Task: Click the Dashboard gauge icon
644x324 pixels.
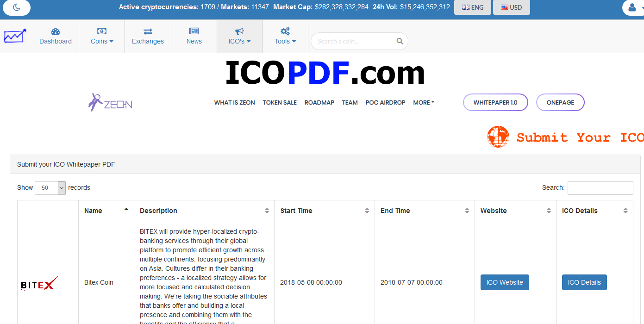Action: coord(56,31)
